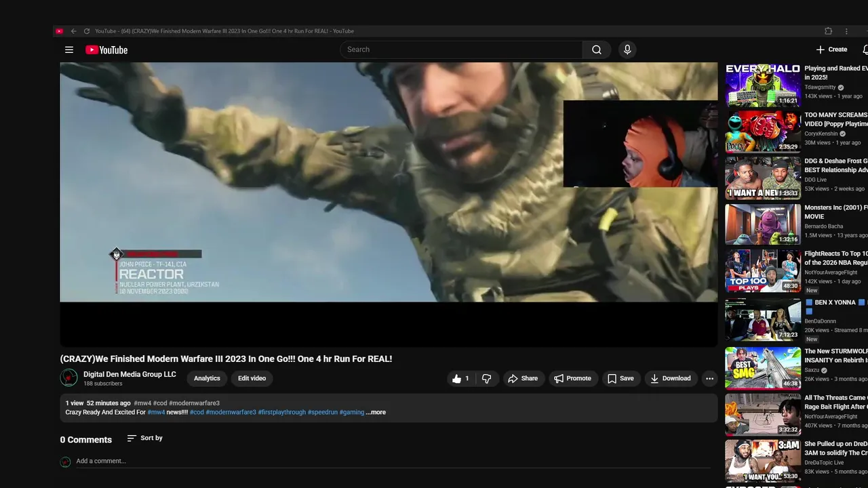Open Tdawgsmitty channel name
This screenshot has height=488, width=868.
click(x=821, y=87)
